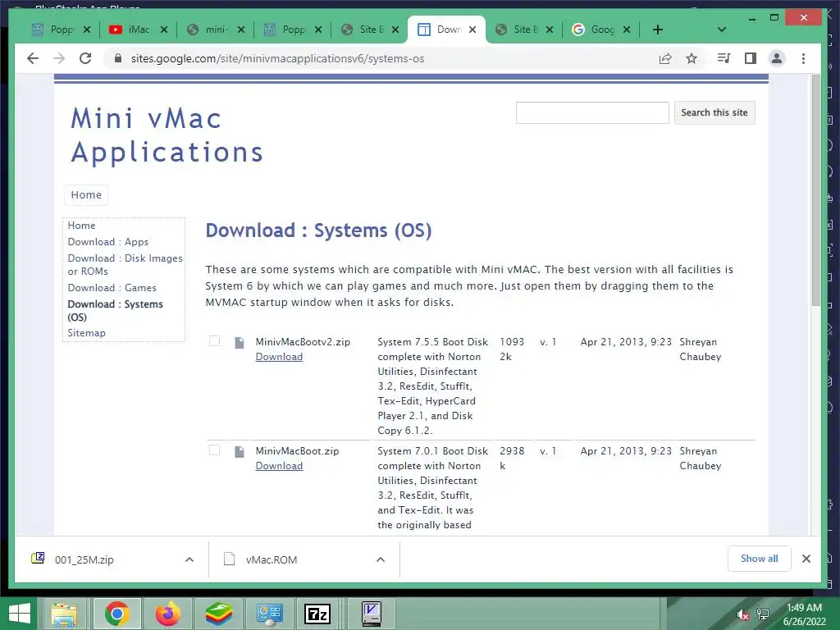
Task: Click the MinivMacBootv2.zip file name
Action: (x=303, y=342)
